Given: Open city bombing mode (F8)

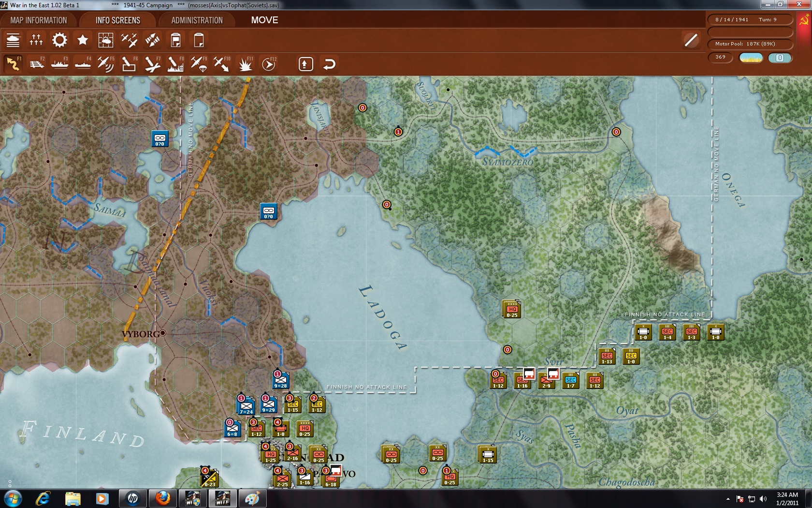Looking at the screenshot, I should click(174, 63).
